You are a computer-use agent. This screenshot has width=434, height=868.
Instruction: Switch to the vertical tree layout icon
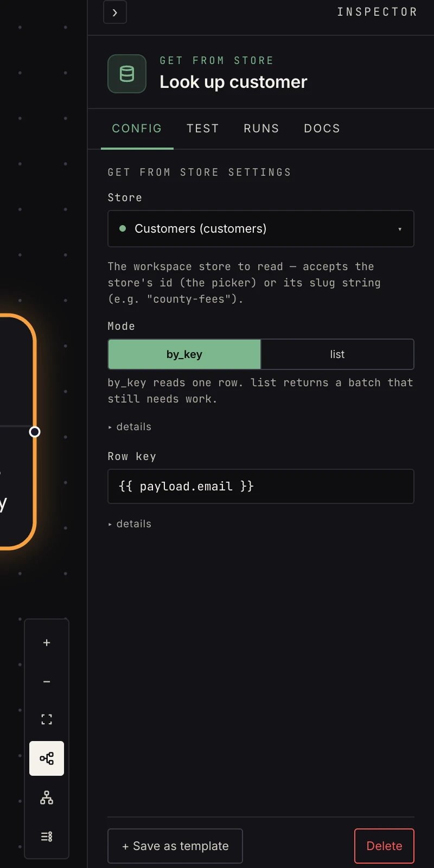(x=47, y=797)
